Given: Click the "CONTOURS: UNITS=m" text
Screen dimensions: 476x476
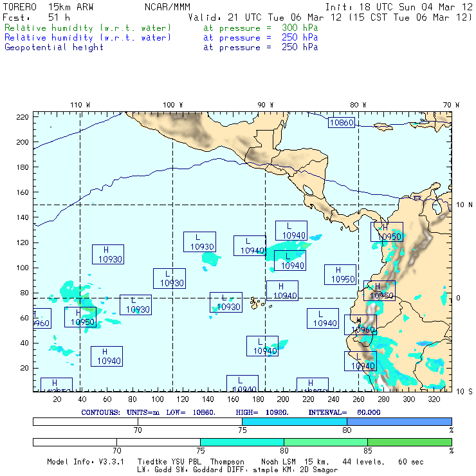Looking at the screenshot, I should [x=120, y=412].
